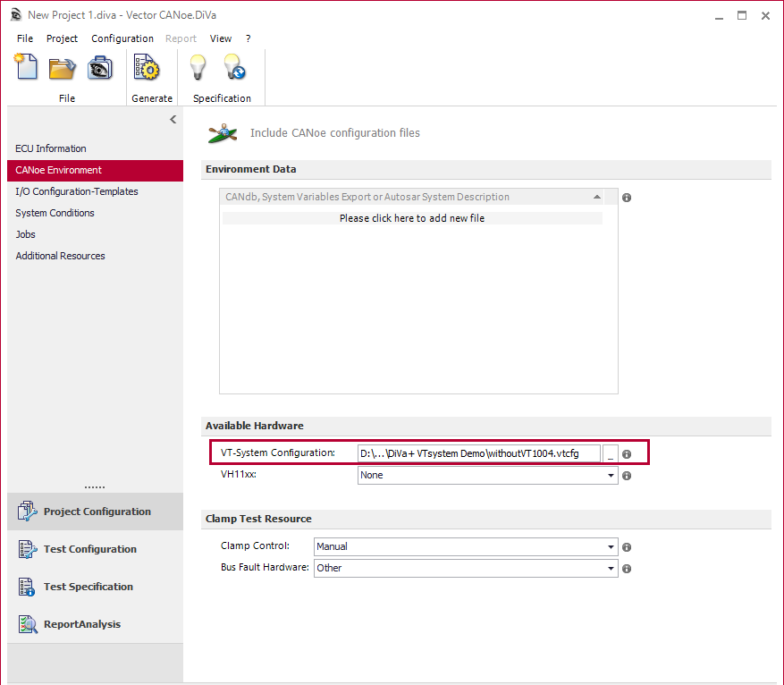
Task: Switch to Test Specification section
Action: 95,587
